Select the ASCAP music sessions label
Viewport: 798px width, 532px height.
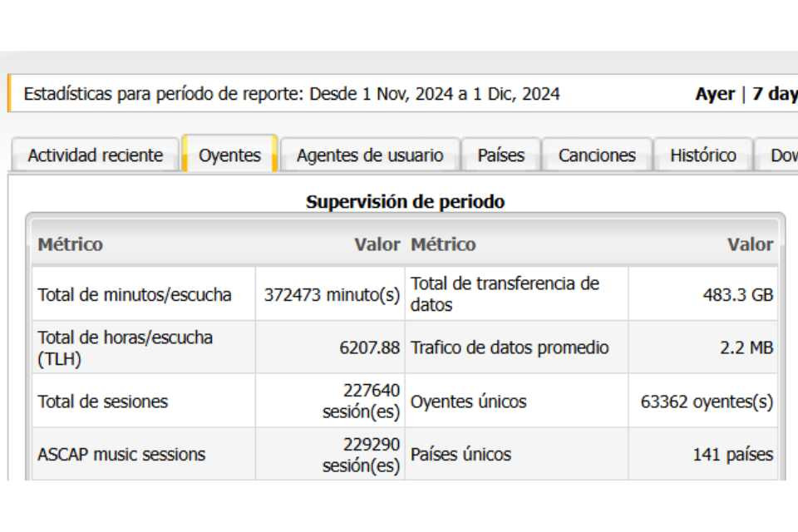[x=121, y=454]
